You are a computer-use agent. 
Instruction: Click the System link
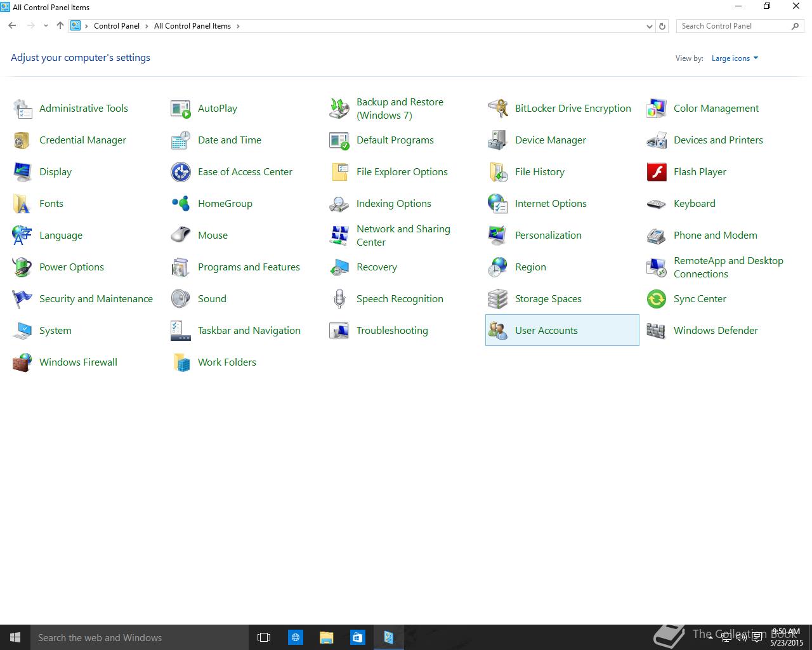pos(55,331)
